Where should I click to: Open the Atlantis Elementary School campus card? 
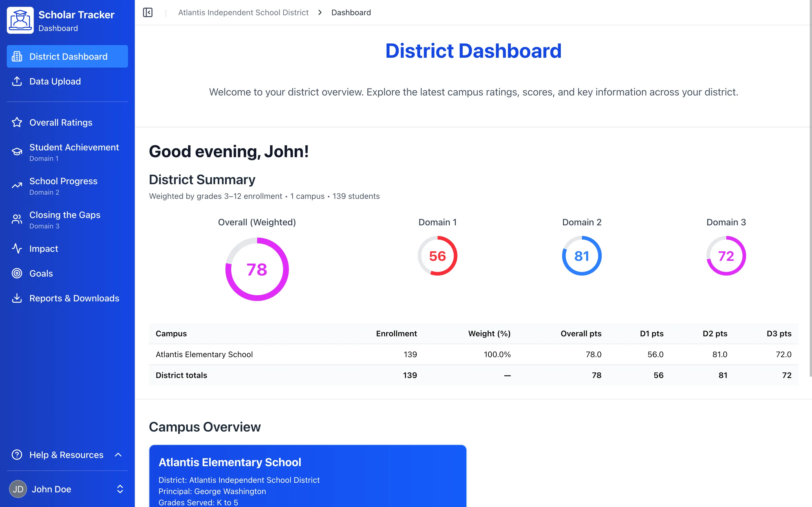coord(307,476)
